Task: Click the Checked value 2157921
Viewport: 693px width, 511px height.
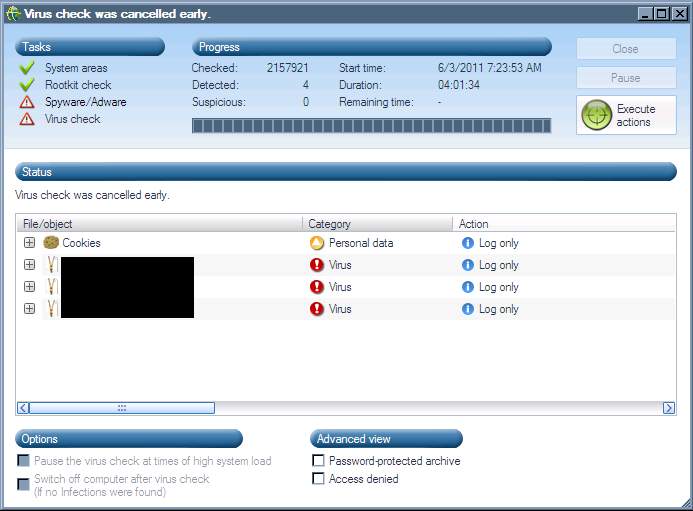Action: point(288,68)
